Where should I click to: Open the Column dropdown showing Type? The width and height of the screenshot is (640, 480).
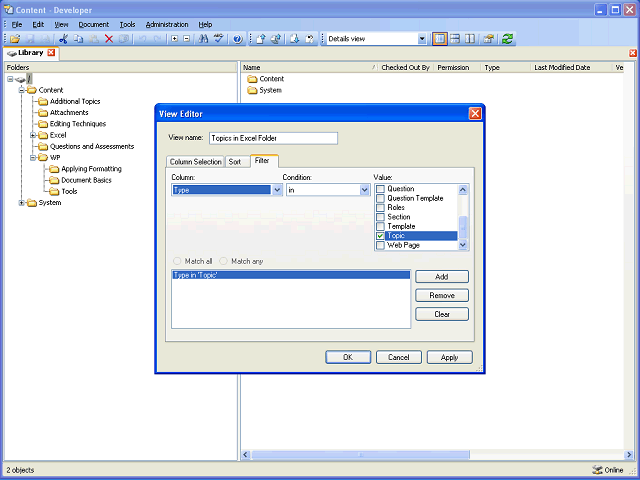pos(277,190)
